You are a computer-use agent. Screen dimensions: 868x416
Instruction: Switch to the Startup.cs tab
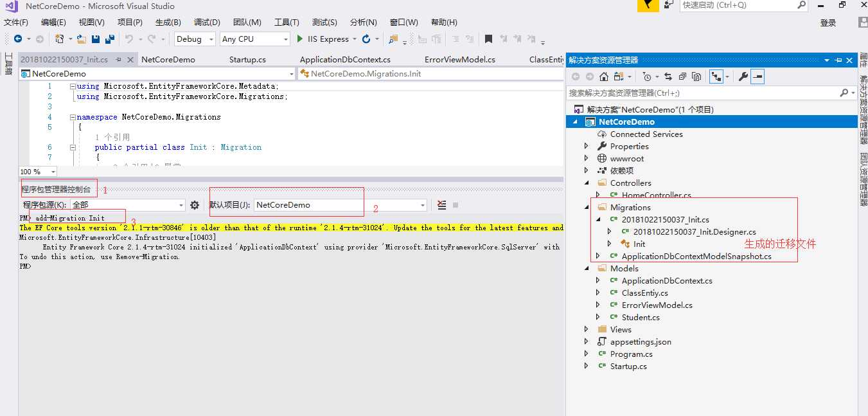pyautogui.click(x=247, y=60)
